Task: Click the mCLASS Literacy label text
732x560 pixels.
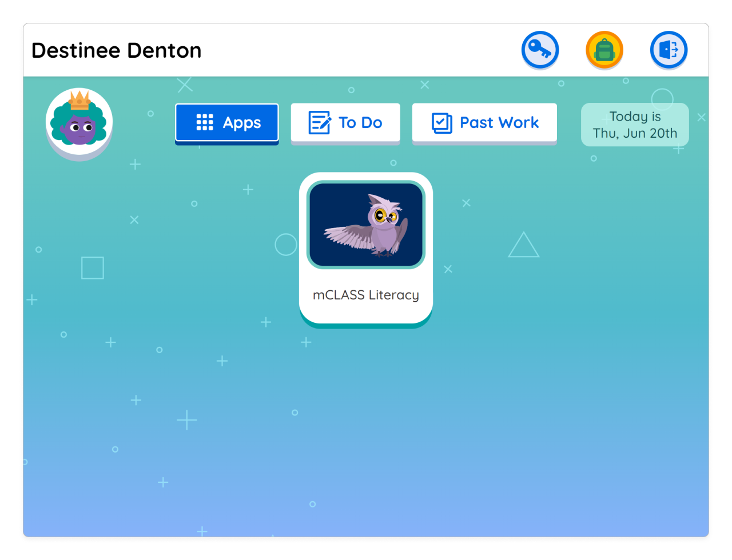Action: pyautogui.click(x=366, y=295)
